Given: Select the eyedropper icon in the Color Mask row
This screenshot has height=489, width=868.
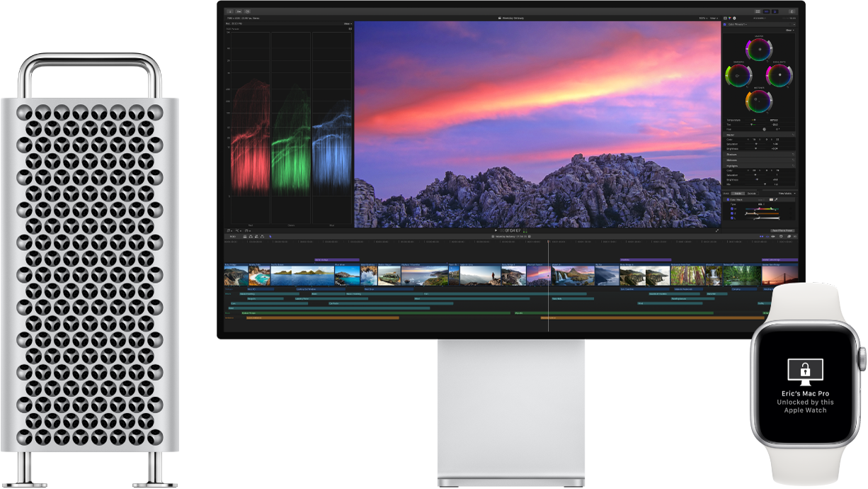Looking at the screenshot, I should click(776, 200).
